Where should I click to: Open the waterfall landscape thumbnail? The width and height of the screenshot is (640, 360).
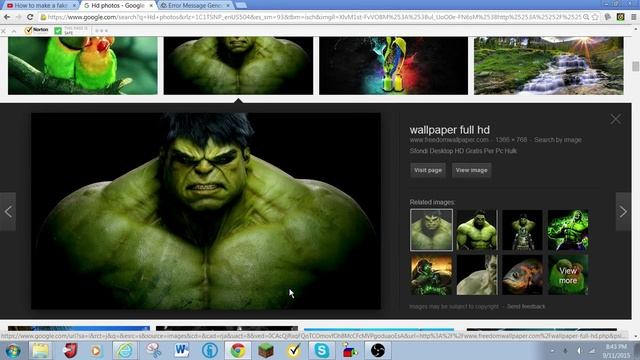click(549, 66)
